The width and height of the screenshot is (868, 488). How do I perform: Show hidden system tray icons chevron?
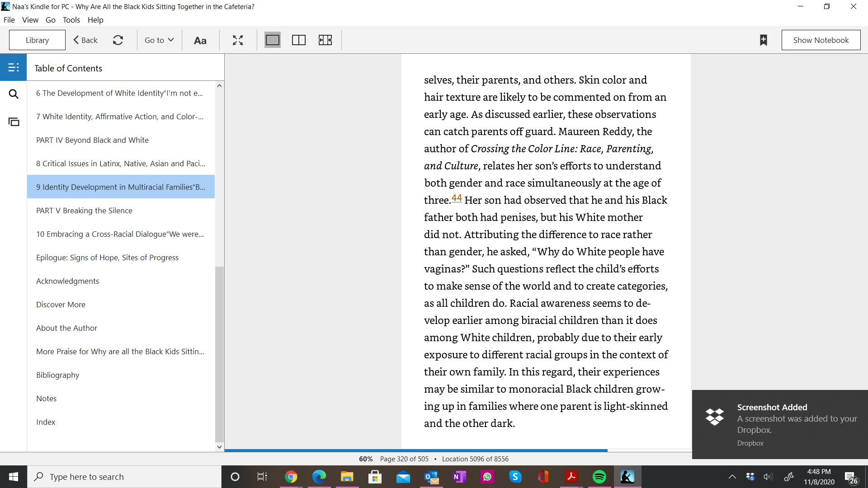(x=732, y=477)
